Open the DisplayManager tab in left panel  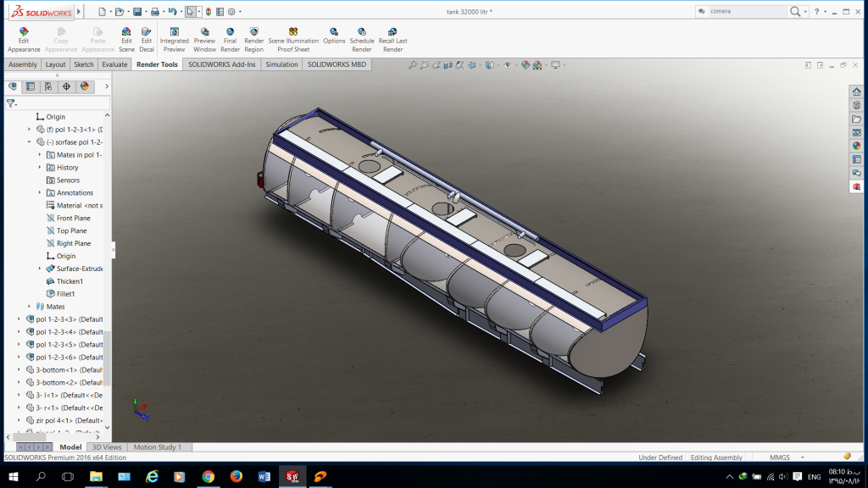84,86
